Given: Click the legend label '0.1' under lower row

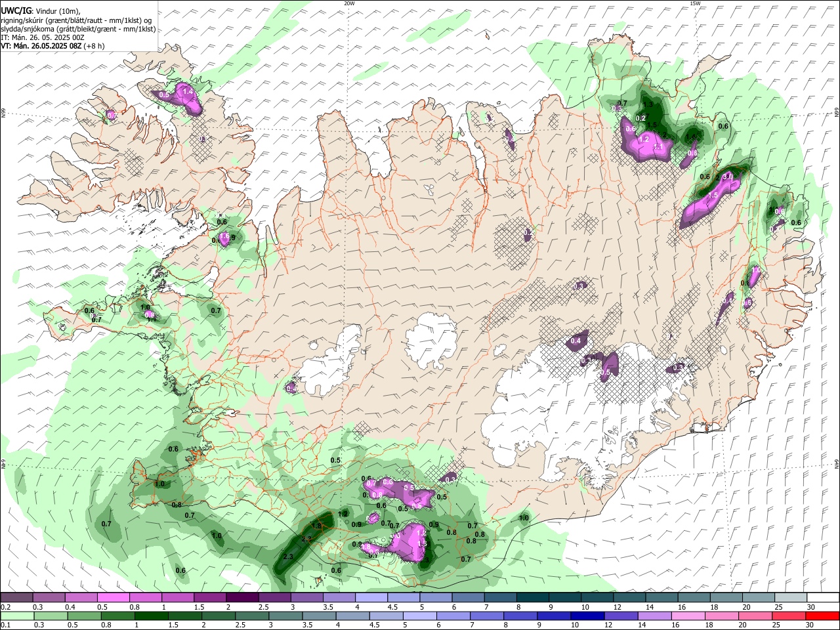Looking at the screenshot, I should pyautogui.click(x=5, y=625).
